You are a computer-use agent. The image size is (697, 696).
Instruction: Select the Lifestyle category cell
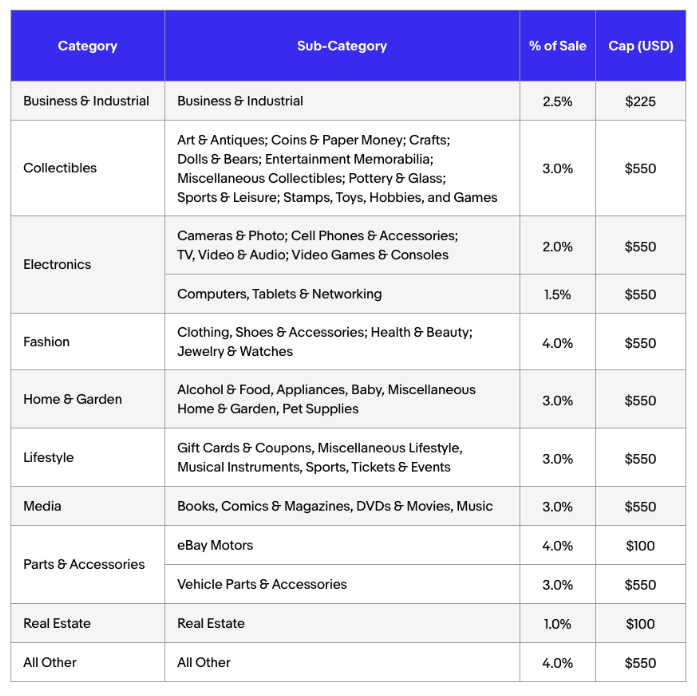click(x=49, y=458)
